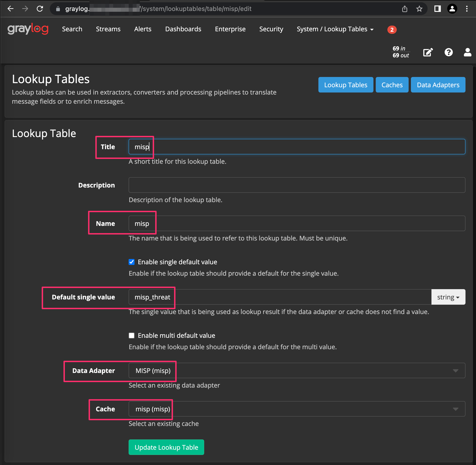Uncheck Enable single default value
Image resolution: width=476 pixels, height=465 pixels.
pos(132,262)
